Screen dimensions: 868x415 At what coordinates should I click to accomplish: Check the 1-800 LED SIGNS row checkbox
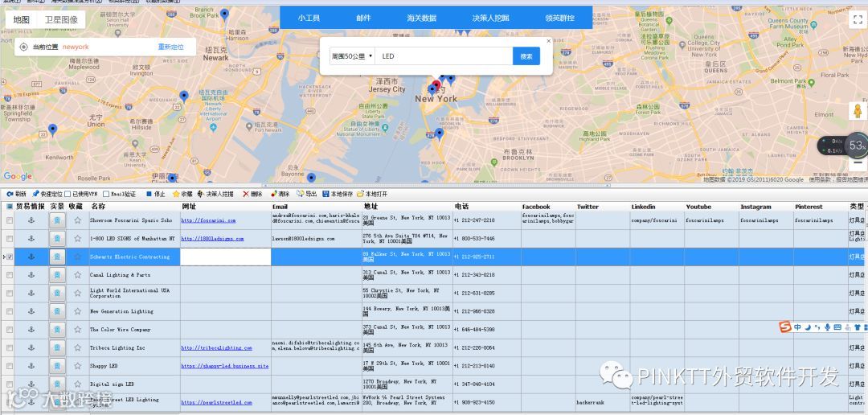coord(10,239)
